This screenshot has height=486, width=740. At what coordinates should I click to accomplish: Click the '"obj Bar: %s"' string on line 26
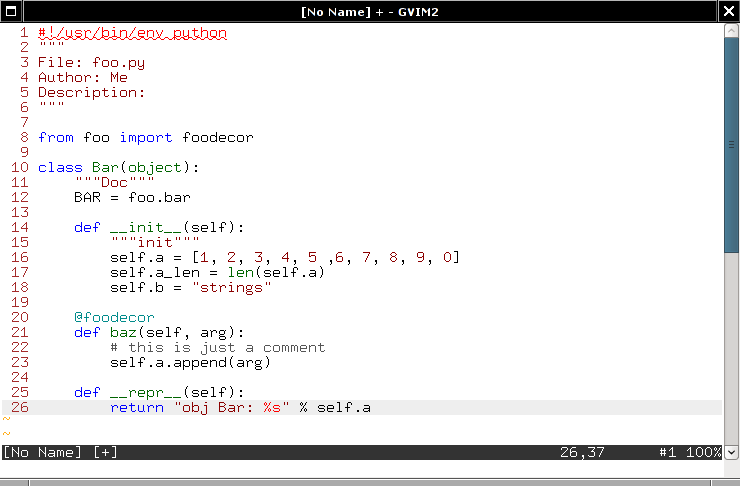[x=231, y=408]
